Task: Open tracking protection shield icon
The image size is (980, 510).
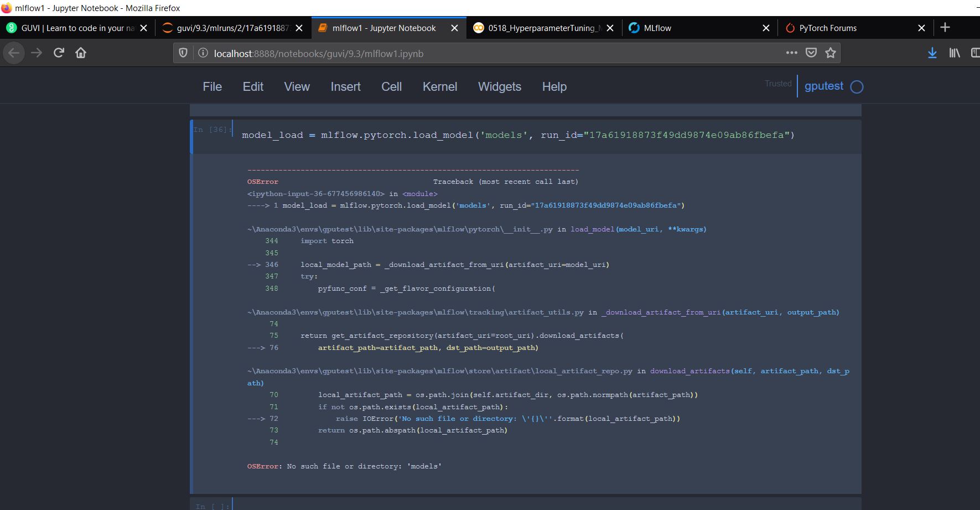Action: (x=183, y=53)
